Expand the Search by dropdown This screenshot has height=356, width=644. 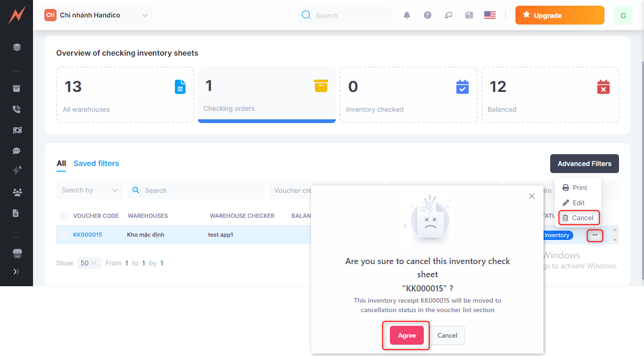pyautogui.click(x=89, y=190)
